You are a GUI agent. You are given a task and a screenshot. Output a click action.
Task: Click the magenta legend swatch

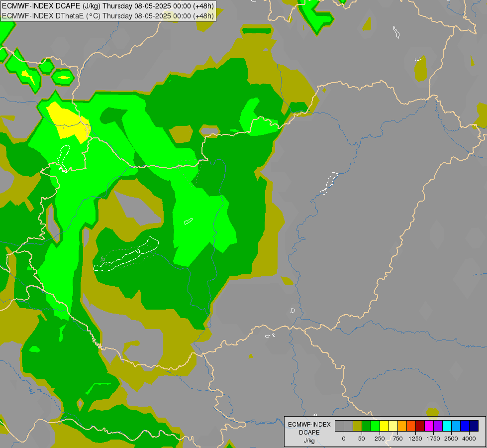pyautogui.click(x=429, y=426)
